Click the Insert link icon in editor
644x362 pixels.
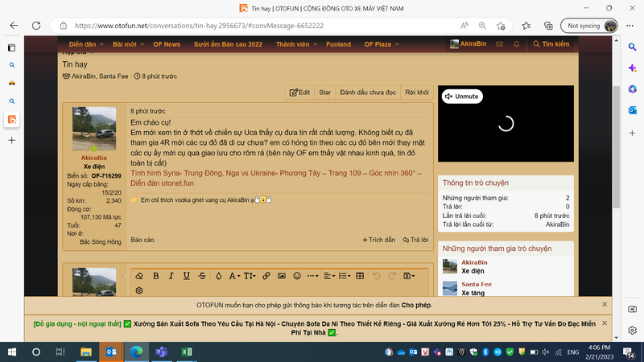pos(267,276)
